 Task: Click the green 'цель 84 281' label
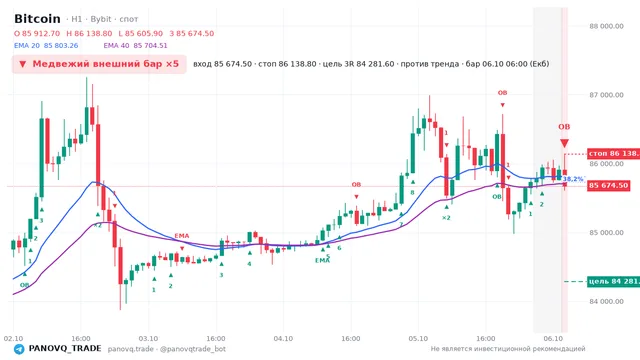pyautogui.click(x=613, y=281)
